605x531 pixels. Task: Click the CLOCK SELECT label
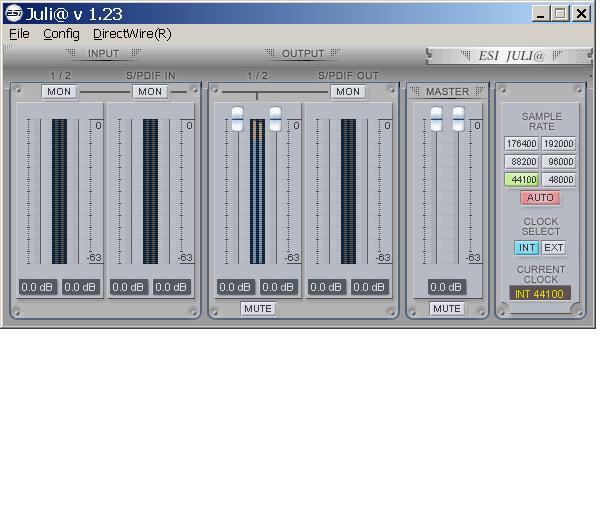pos(541,227)
